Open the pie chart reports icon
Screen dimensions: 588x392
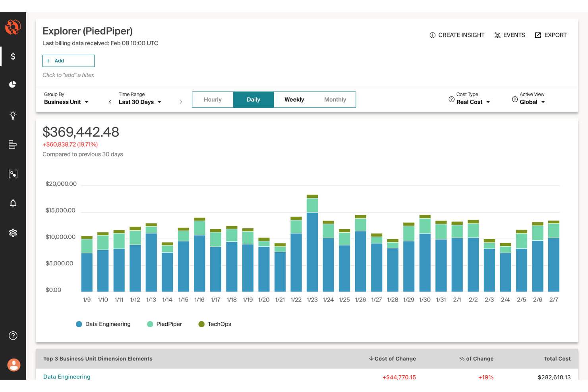pos(13,84)
